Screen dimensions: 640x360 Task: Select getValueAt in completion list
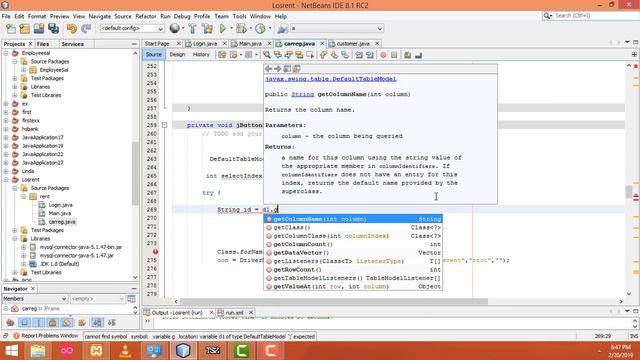353,287
